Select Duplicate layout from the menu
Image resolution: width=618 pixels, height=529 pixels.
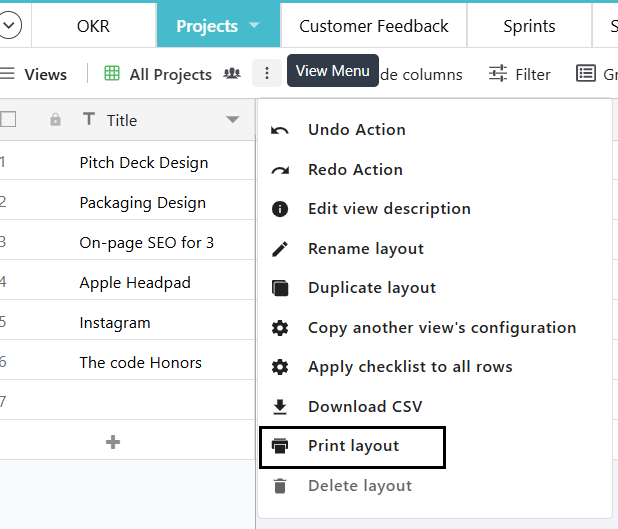point(372,288)
